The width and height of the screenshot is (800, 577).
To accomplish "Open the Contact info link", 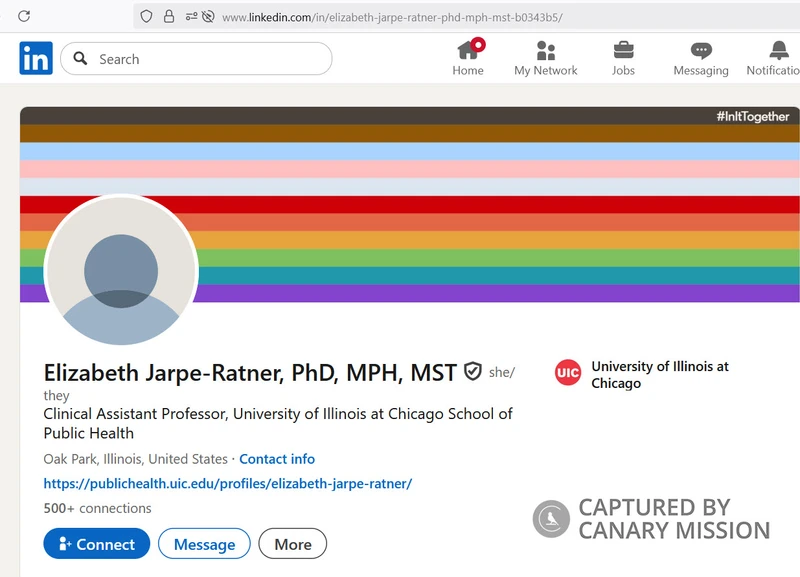I will [277, 459].
